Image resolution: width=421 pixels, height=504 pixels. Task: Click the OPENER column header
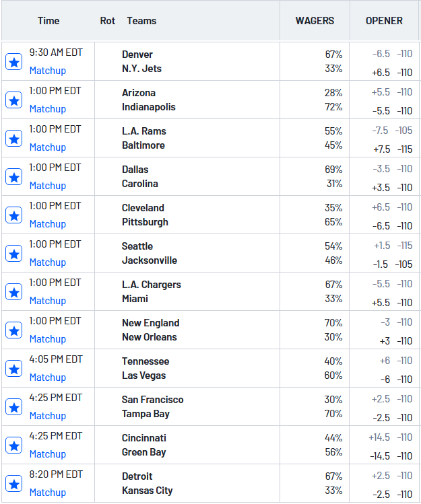pos(384,21)
